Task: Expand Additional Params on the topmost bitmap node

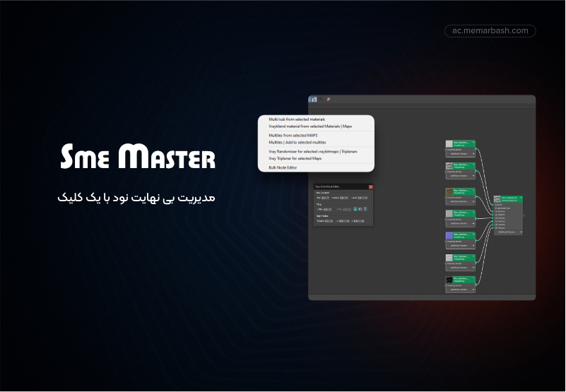Action: point(460,154)
